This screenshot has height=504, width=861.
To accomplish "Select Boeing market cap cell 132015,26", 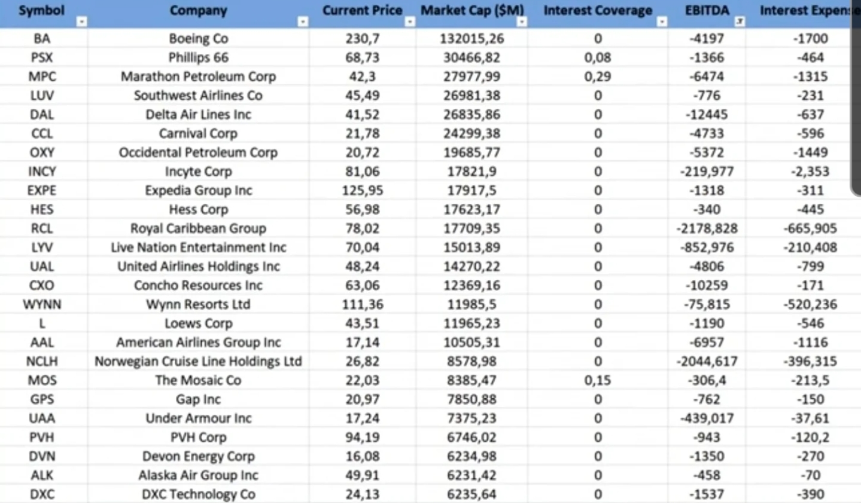I will [x=471, y=39].
